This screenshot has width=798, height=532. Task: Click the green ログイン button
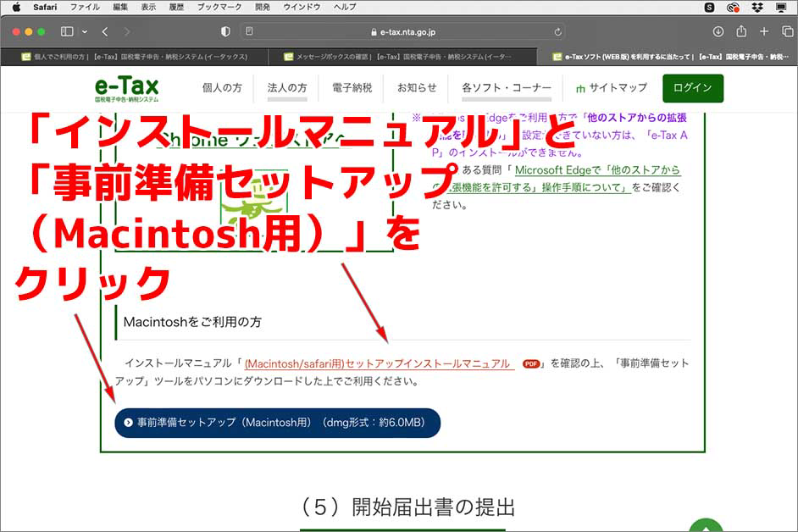click(x=692, y=88)
